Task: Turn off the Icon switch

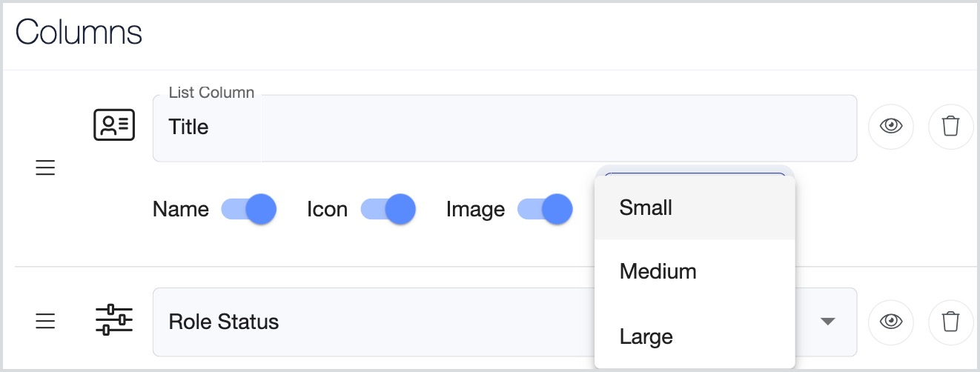Action: coord(388,209)
